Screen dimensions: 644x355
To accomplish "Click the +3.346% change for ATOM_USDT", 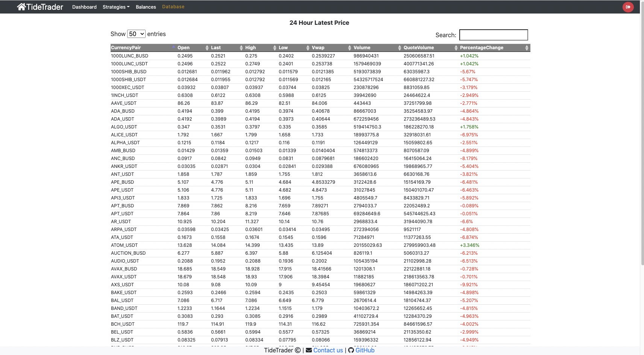I will tap(469, 245).
